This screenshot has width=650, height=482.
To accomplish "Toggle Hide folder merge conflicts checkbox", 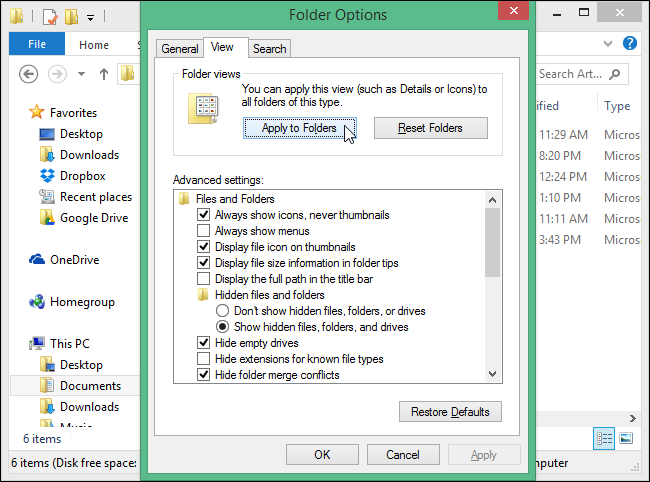I will (x=203, y=375).
